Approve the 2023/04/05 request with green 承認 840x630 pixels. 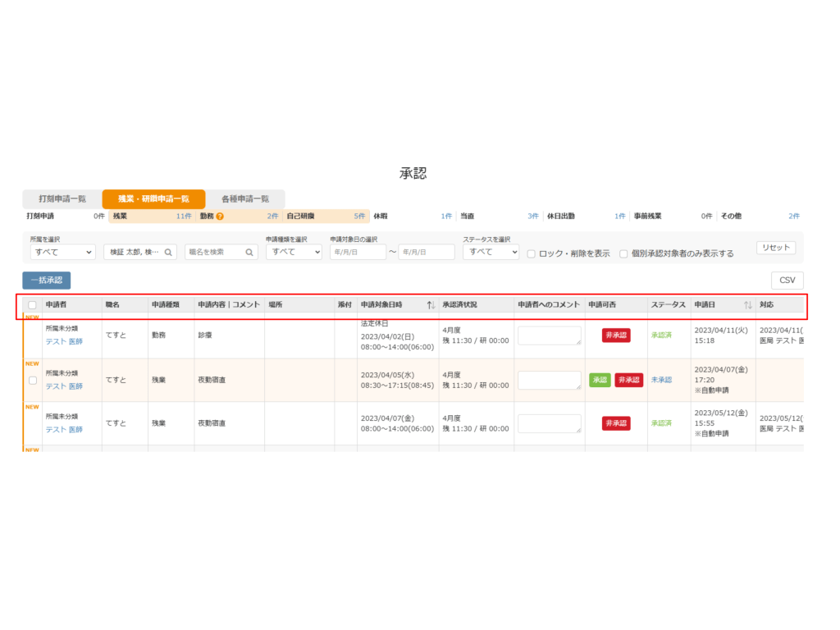point(600,381)
